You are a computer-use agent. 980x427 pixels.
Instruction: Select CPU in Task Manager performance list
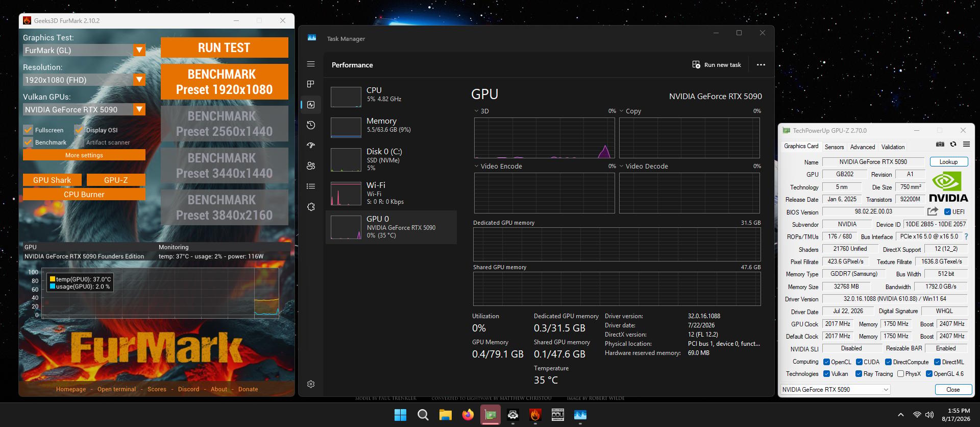click(x=391, y=96)
